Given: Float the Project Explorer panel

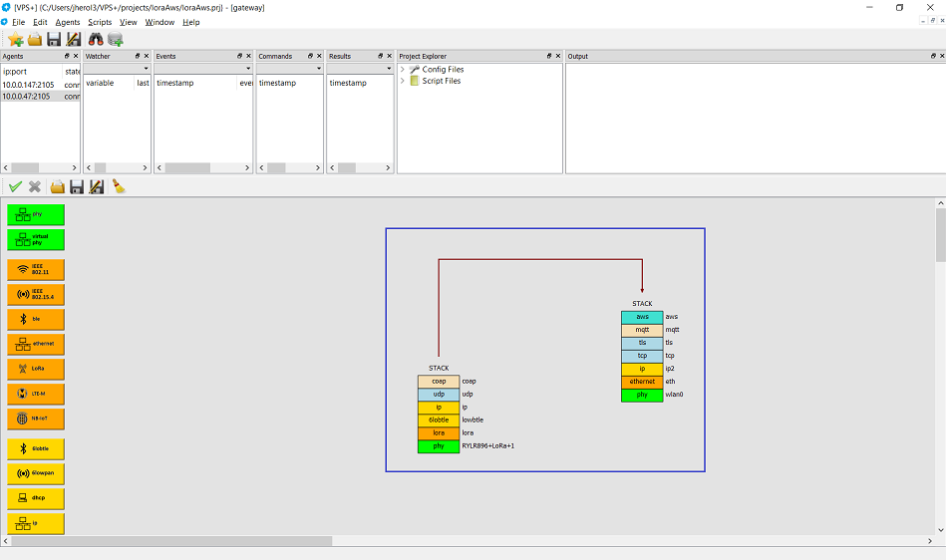Looking at the screenshot, I should (x=547, y=56).
